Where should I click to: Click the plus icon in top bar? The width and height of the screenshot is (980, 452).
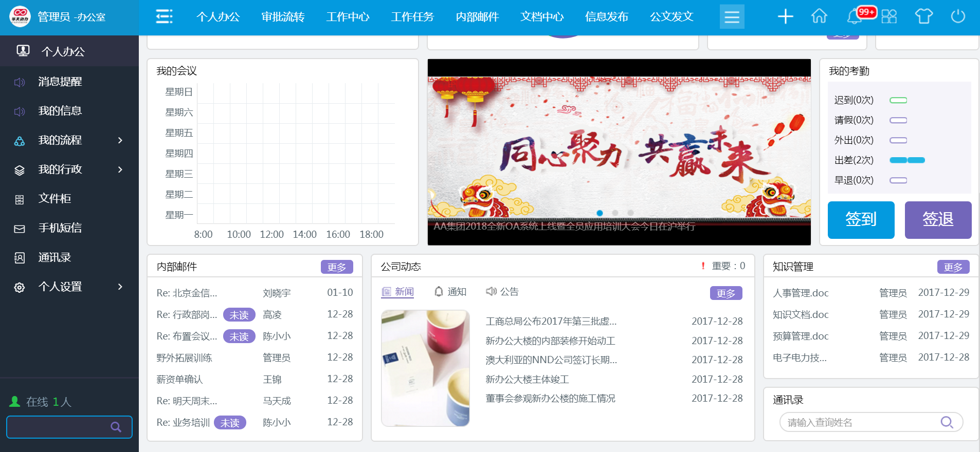[785, 16]
